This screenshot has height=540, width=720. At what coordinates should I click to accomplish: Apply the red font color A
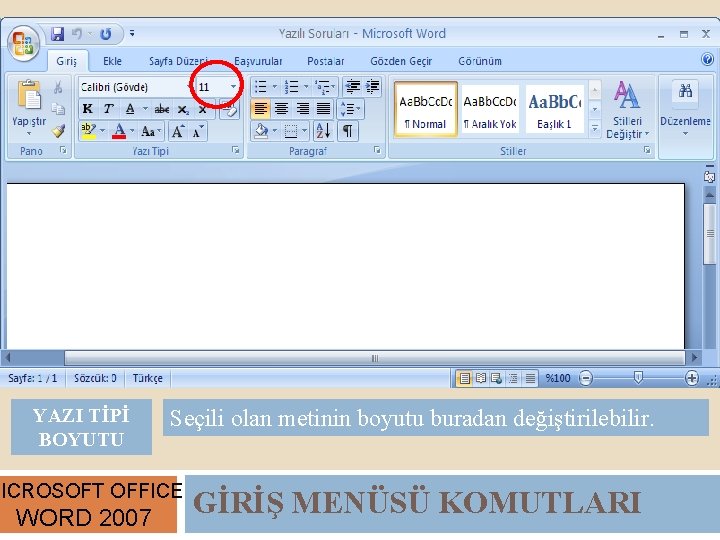click(119, 131)
